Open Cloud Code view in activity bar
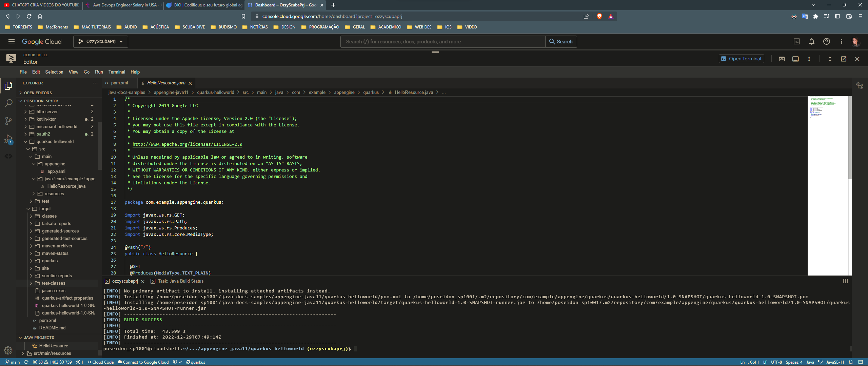Image resolution: width=868 pixels, height=366 pixels. pos(8,156)
